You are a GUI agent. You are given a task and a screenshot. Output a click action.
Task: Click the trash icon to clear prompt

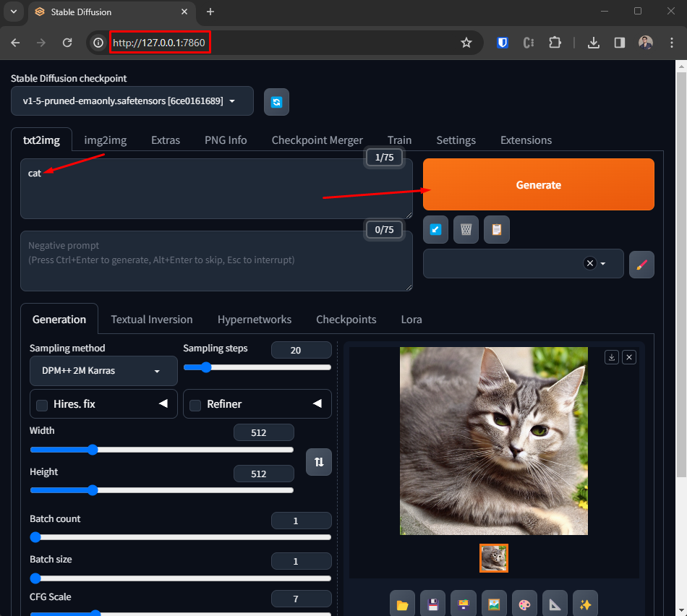pos(466,230)
